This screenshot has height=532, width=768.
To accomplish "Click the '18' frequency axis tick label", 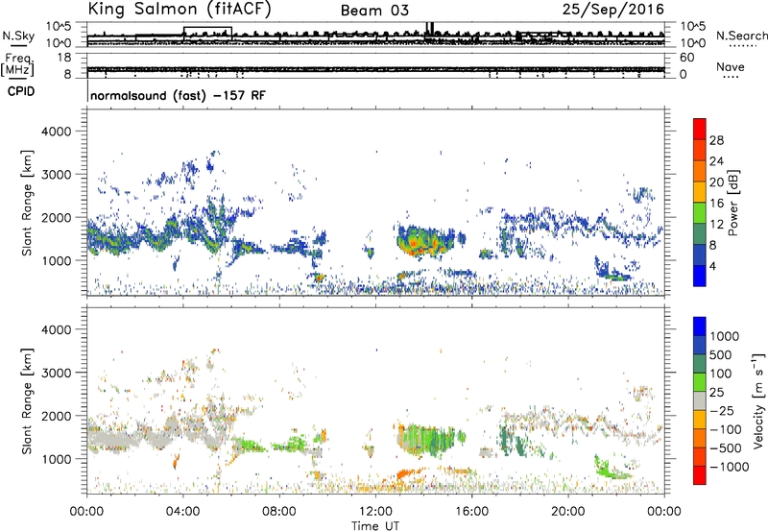I will tap(64, 57).
